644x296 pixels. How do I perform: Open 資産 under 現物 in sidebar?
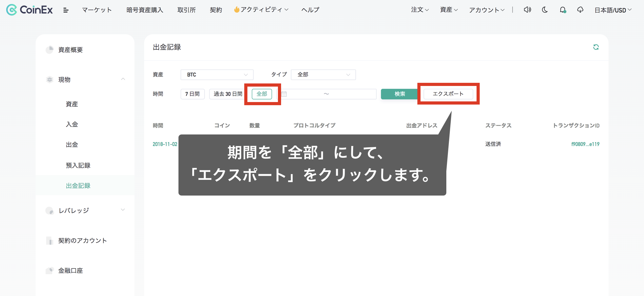[72, 104]
